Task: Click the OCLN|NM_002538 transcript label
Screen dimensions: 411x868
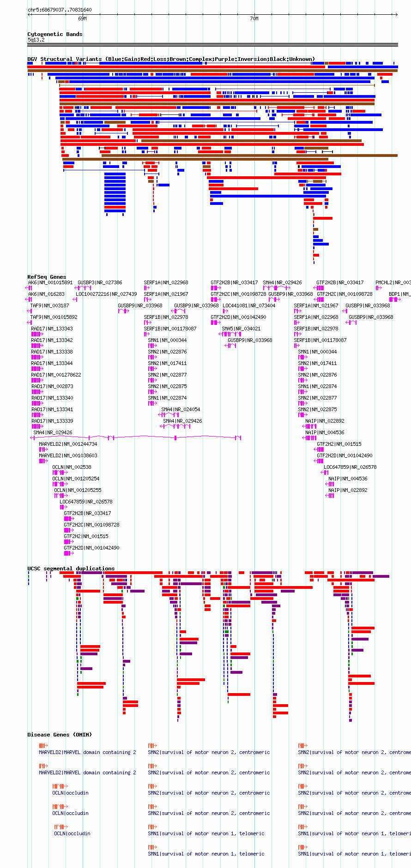Action: (72, 467)
